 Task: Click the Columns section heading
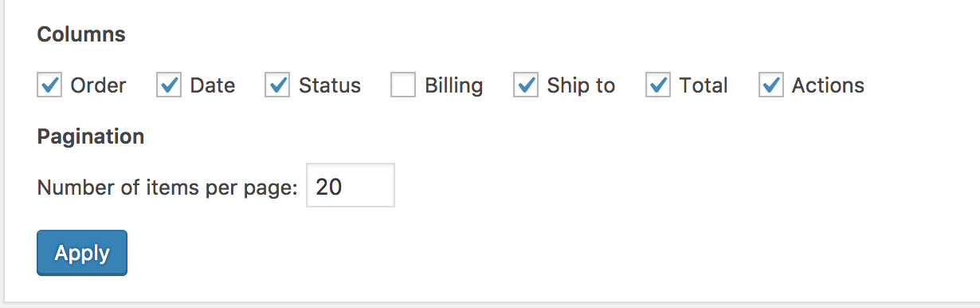(x=81, y=34)
